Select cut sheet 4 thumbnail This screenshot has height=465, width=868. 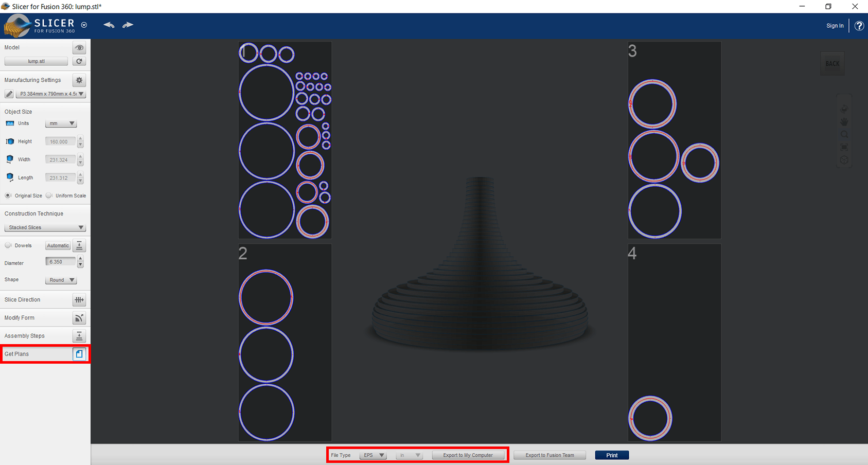[675, 343]
